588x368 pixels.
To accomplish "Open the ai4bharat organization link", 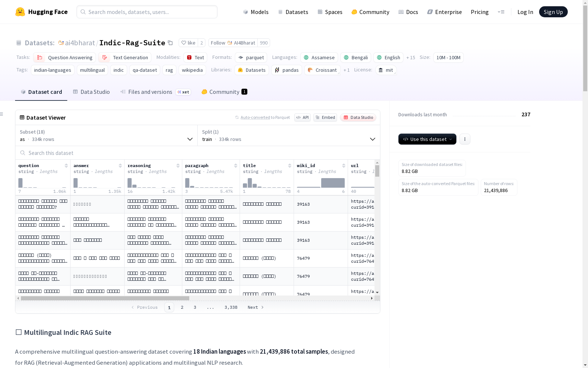I will tap(80, 43).
